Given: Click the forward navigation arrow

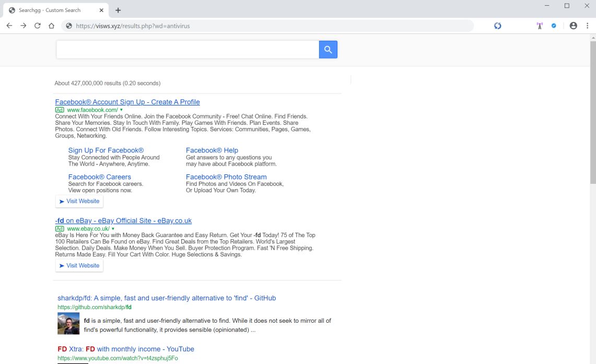Looking at the screenshot, I should click(24, 26).
